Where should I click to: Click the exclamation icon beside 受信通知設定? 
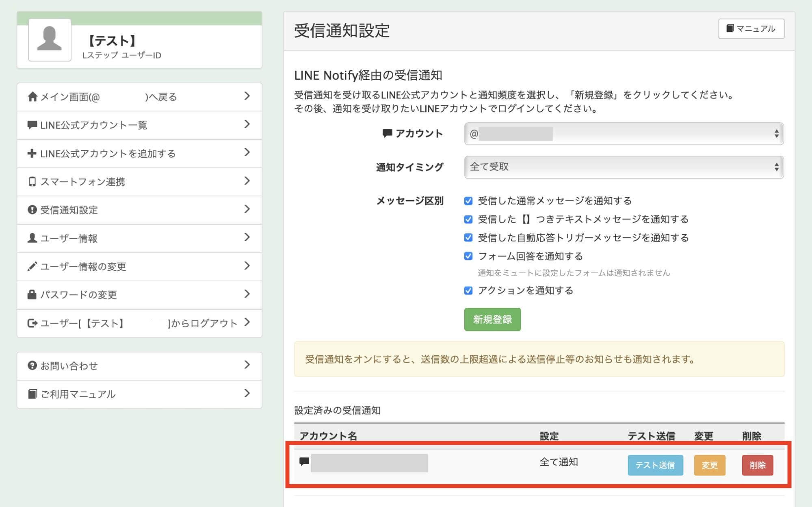32,210
